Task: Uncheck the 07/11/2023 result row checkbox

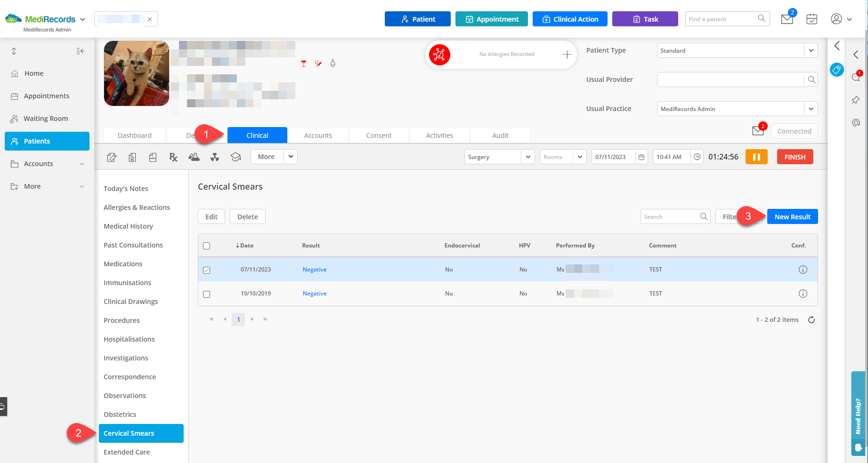Action: click(x=206, y=270)
